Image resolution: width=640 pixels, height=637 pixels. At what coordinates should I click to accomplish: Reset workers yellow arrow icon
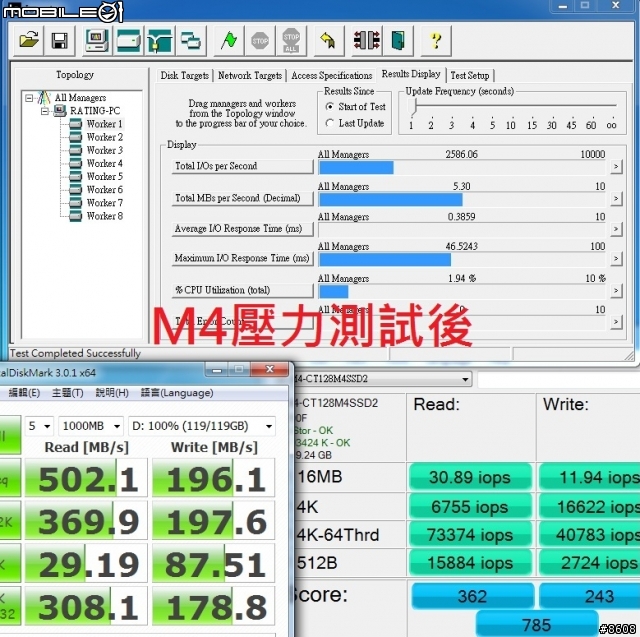coord(329,41)
